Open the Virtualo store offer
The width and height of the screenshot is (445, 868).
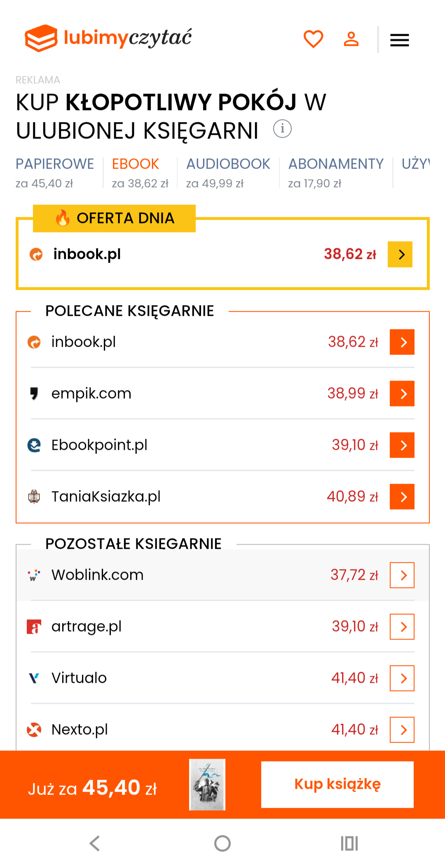pyautogui.click(x=79, y=678)
